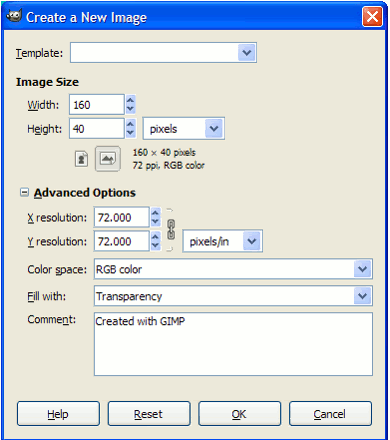This screenshot has width=390, height=440.
Task: Collapse the Advanced Options section
Action: [x=24, y=192]
